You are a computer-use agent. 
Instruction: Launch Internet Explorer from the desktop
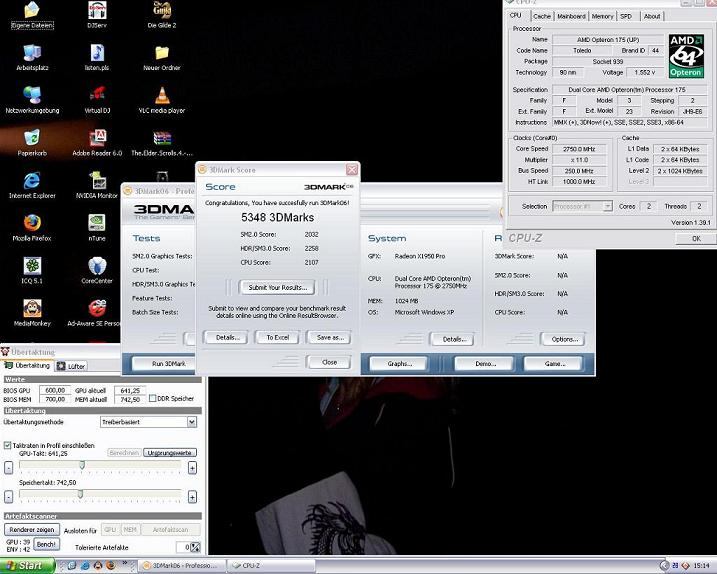pos(32,185)
